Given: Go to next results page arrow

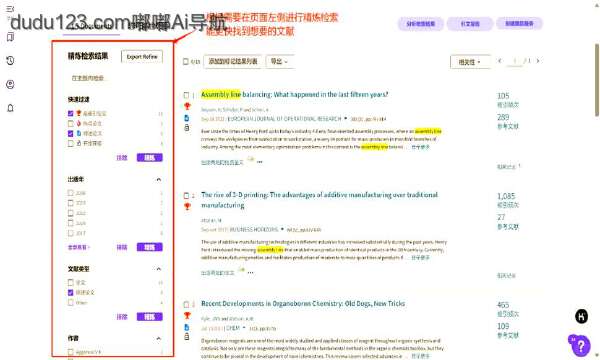Looking at the screenshot, I should pyautogui.click(x=538, y=61).
